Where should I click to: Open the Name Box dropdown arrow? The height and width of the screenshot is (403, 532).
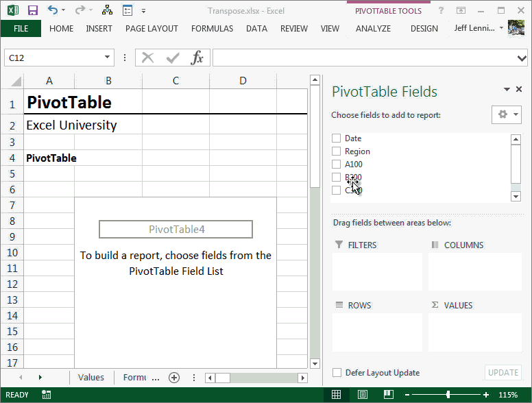pos(107,58)
